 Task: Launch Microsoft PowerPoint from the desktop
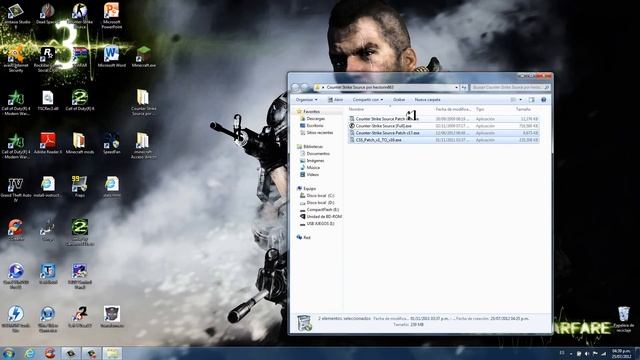point(111,16)
